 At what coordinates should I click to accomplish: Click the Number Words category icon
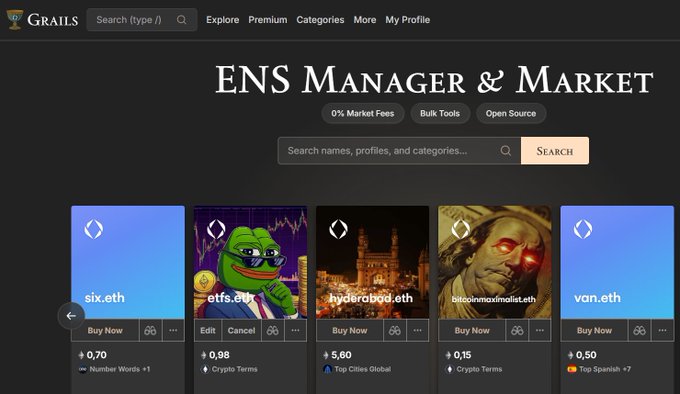(x=83, y=369)
